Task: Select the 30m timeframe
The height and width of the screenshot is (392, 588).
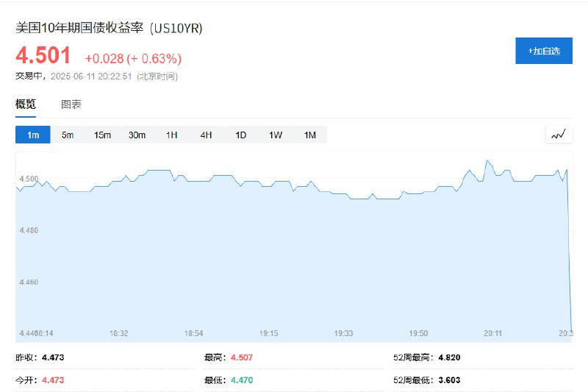Action: 137,135
